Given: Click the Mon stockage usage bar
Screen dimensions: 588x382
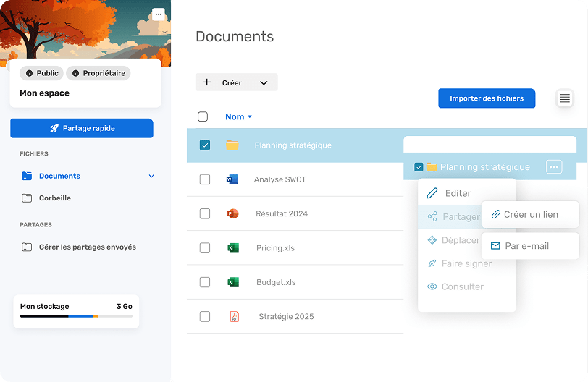Looking at the screenshot, I should point(75,316).
